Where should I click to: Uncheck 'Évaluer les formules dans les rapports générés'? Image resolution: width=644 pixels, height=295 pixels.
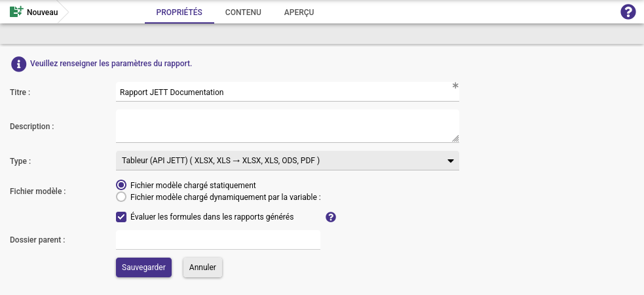click(121, 217)
